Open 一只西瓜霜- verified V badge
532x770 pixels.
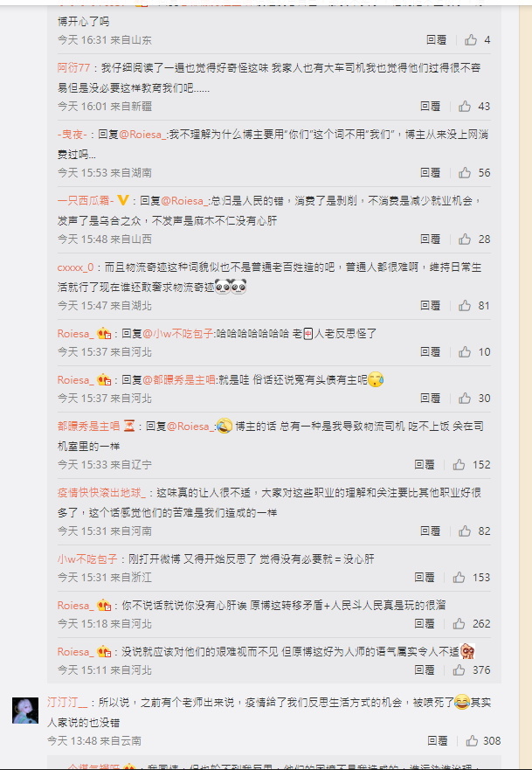(x=122, y=200)
